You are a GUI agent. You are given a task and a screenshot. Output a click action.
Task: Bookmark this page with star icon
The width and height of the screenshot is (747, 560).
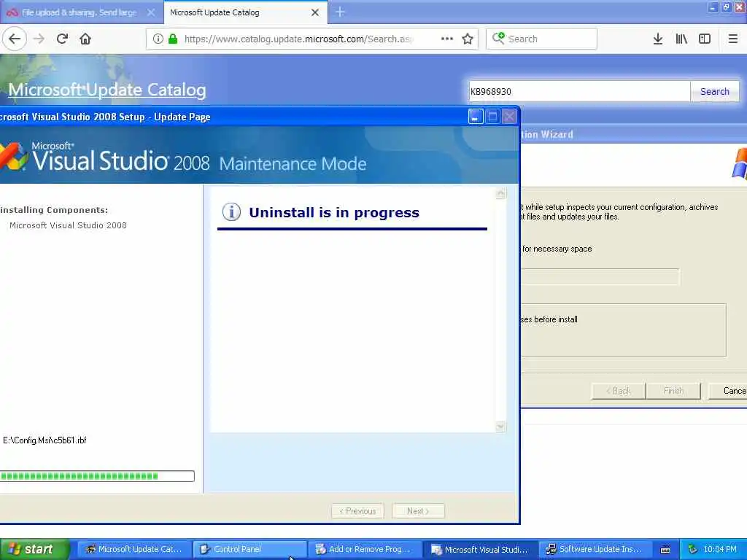[x=468, y=39]
